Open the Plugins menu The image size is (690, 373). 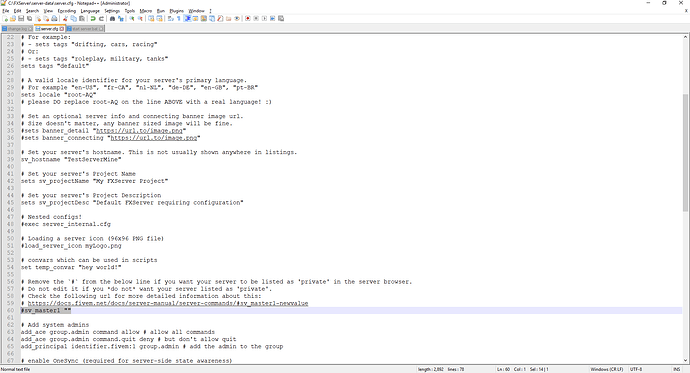(x=177, y=11)
